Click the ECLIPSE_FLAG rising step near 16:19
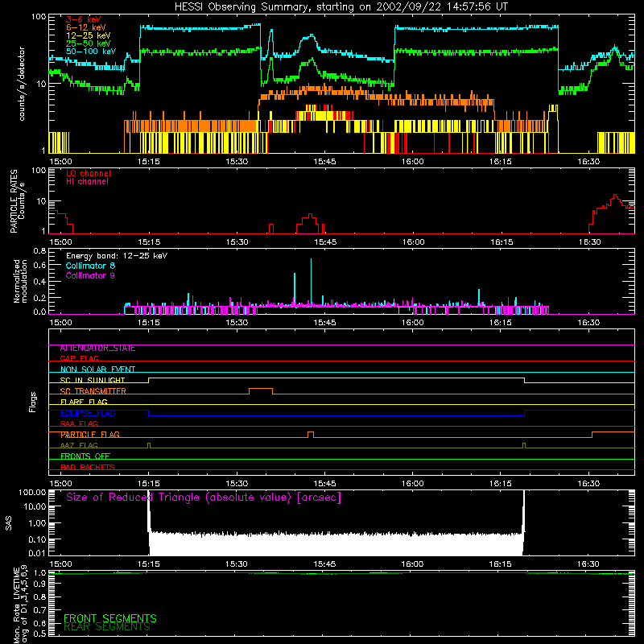Screen dimensions: 644x644 click(x=525, y=413)
